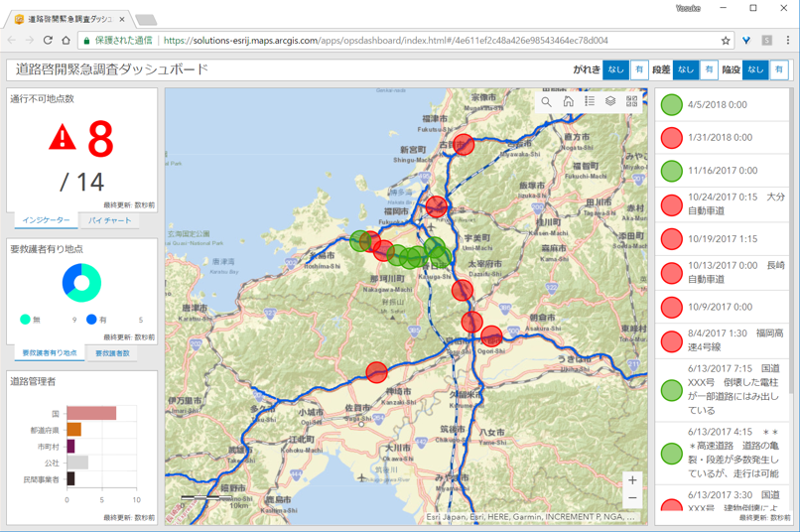Click the dark 民間事業者 bar
Viewport: 800px width, 532px height.
[x=70, y=478]
